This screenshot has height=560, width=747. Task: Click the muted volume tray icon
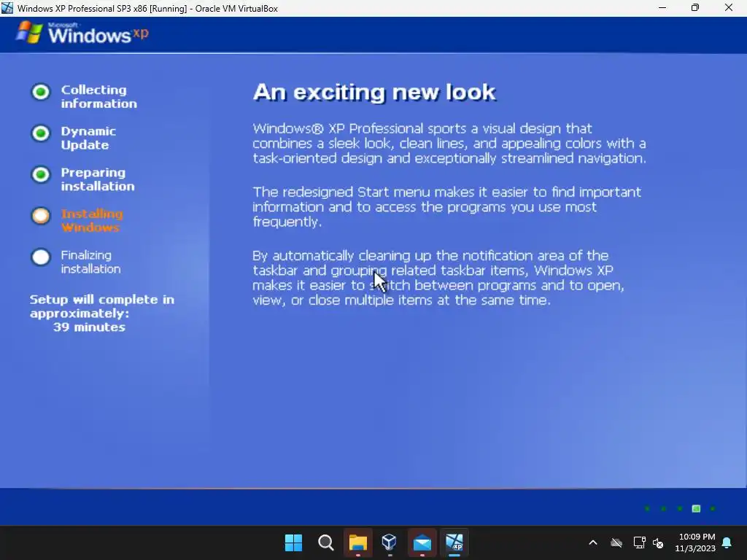click(x=658, y=542)
